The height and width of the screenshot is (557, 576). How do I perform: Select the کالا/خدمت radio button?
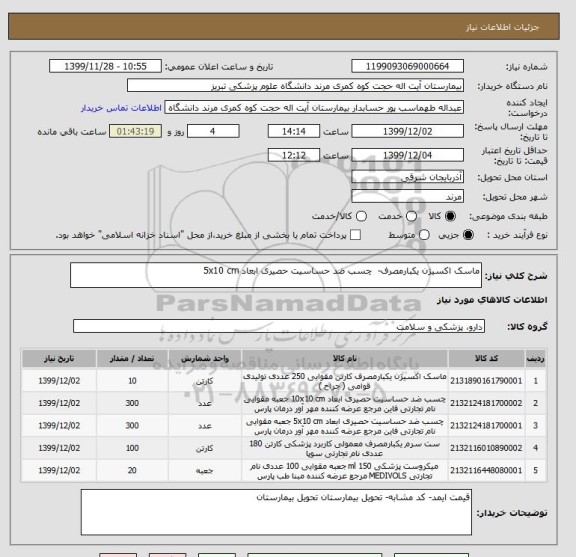pyautogui.click(x=361, y=216)
